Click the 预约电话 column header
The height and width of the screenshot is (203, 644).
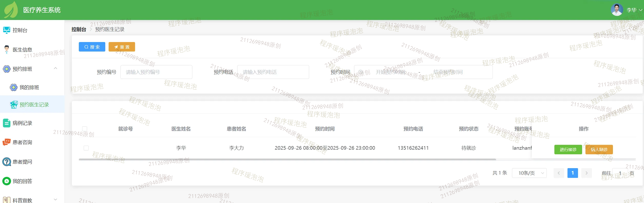[413, 129]
